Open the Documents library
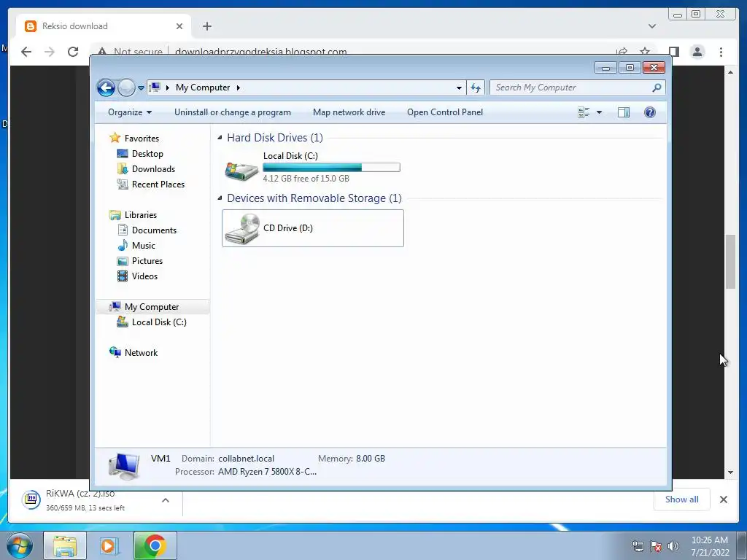The image size is (747, 560). tap(154, 230)
